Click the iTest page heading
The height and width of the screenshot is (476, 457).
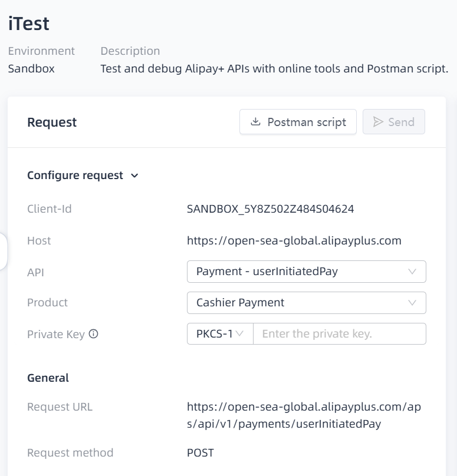[28, 24]
